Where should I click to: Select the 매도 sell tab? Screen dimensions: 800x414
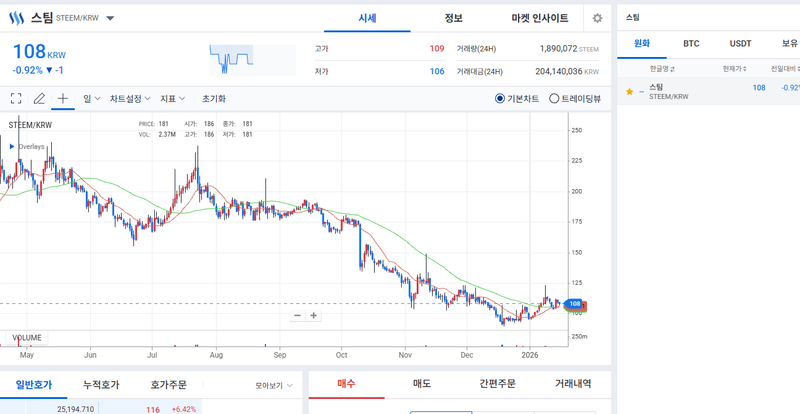tap(422, 383)
